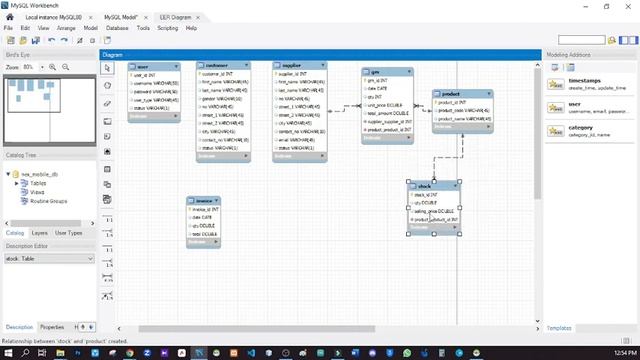The width and height of the screenshot is (640, 360).
Task: Switch to Local instance MySQL80 tab
Action: 53,17
